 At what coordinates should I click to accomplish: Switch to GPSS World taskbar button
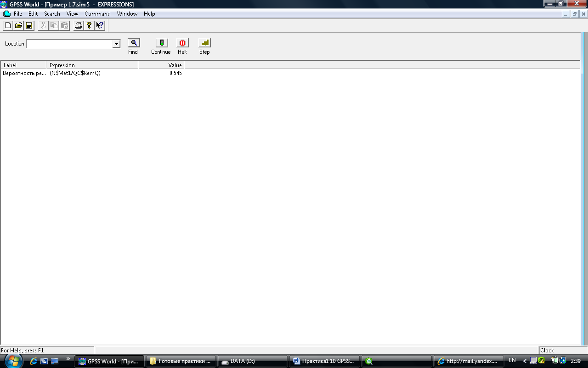coord(109,361)
